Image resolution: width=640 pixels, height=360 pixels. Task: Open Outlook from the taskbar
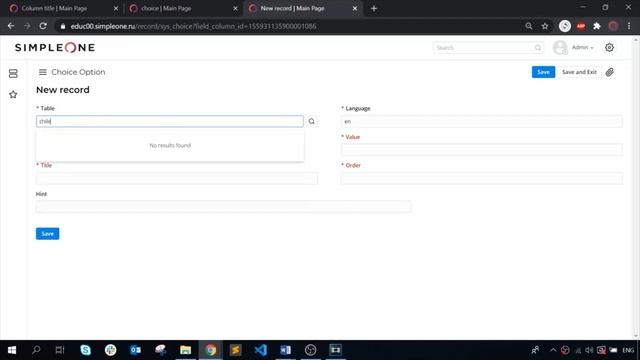click(135, 350)
